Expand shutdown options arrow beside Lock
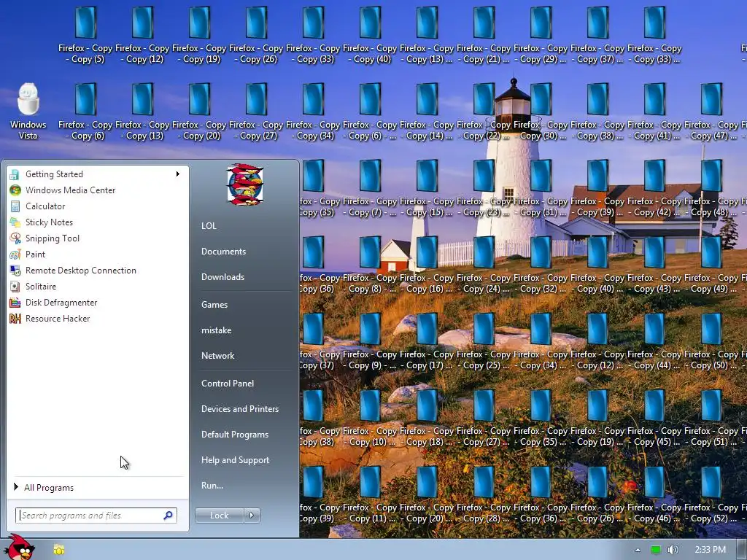Screen dimensions: 747x560 tap(252, 516)
